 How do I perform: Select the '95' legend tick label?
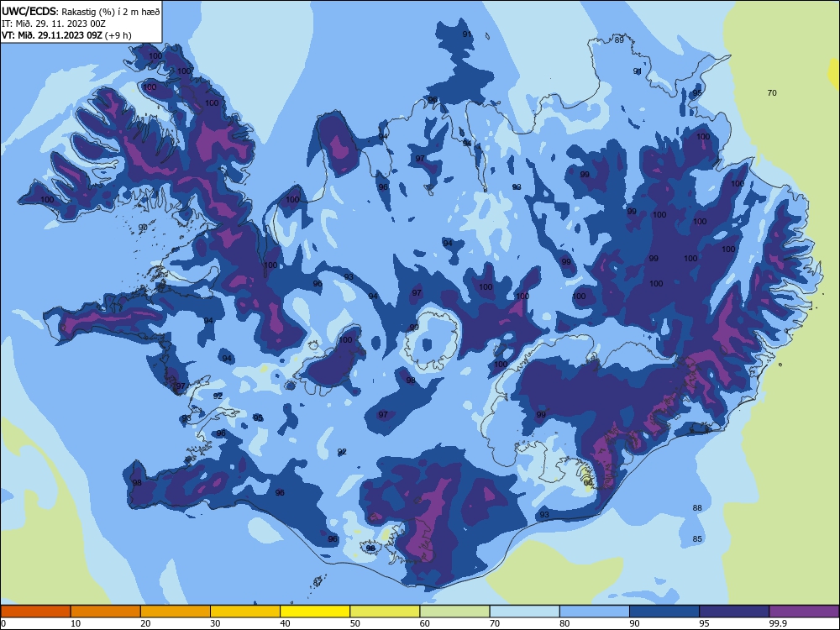tap(705, 623)
